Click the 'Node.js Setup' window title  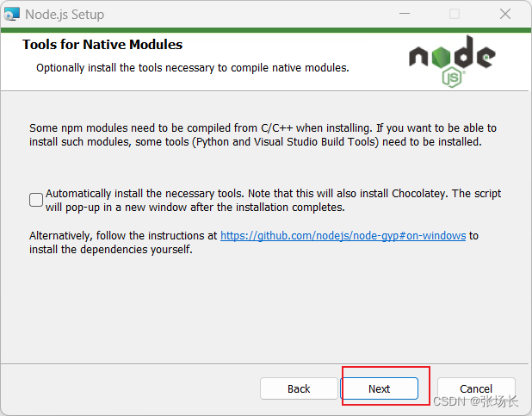(65, 15)
